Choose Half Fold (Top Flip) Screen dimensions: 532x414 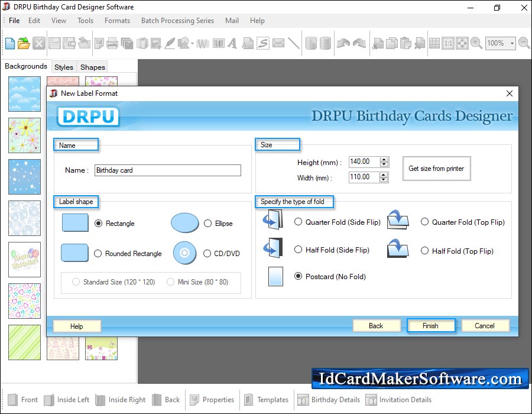pos(424,250)
